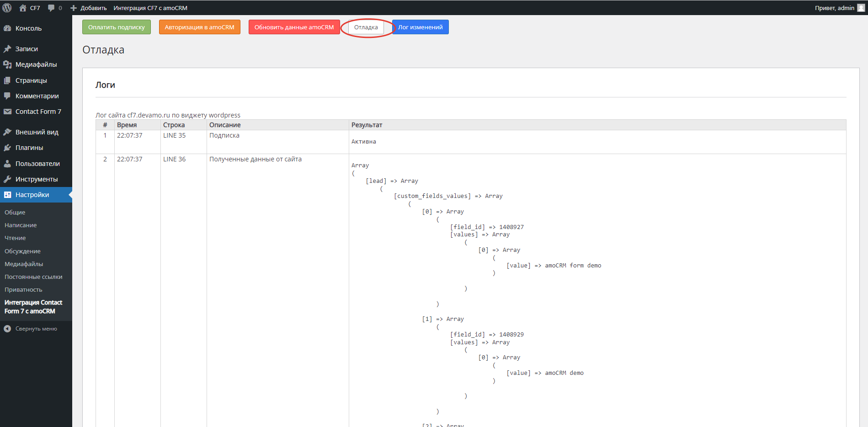
Task: Open the comments bubble icon in admin bar
Action: pyautogui.click(x=51, y=8)
